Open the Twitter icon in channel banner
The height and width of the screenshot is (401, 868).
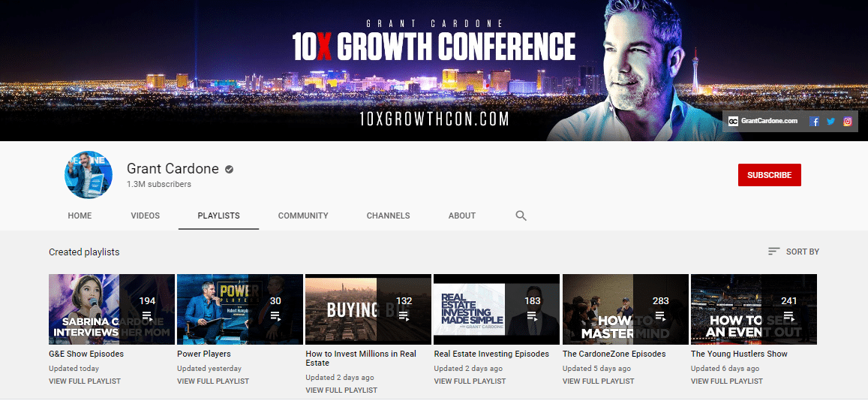tap(830, 122)
